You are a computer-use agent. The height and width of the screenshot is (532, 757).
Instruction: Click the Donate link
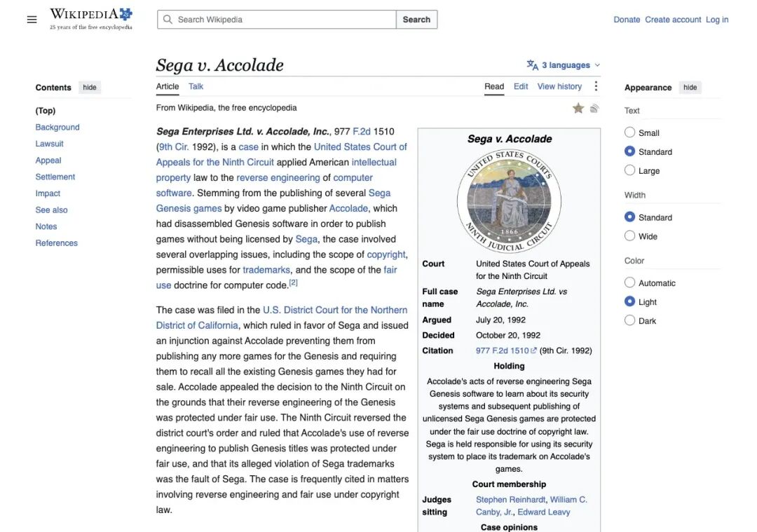pos(626,20)
